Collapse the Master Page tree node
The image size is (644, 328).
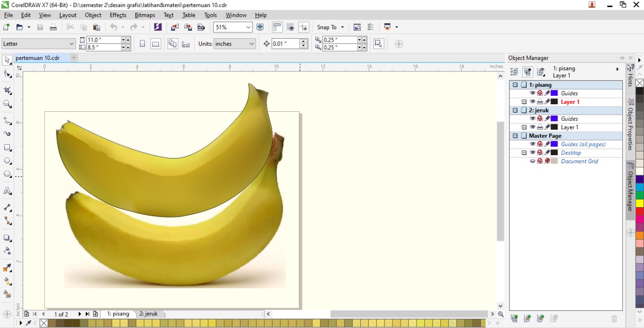click(515, 136)
